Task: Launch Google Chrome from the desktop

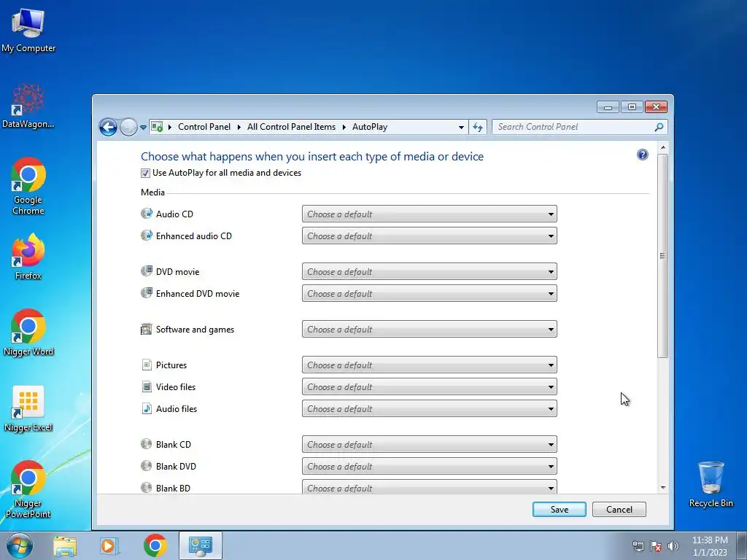Action: pos(28,186)
